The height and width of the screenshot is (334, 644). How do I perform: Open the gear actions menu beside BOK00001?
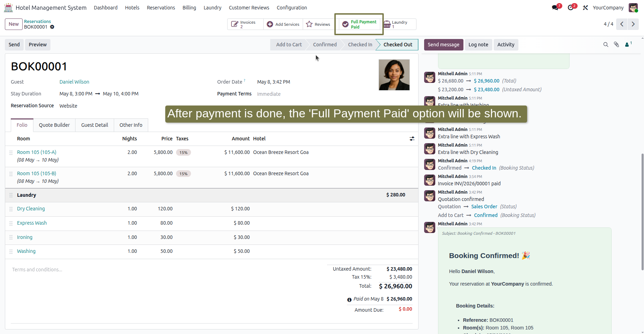click(52, 27)
